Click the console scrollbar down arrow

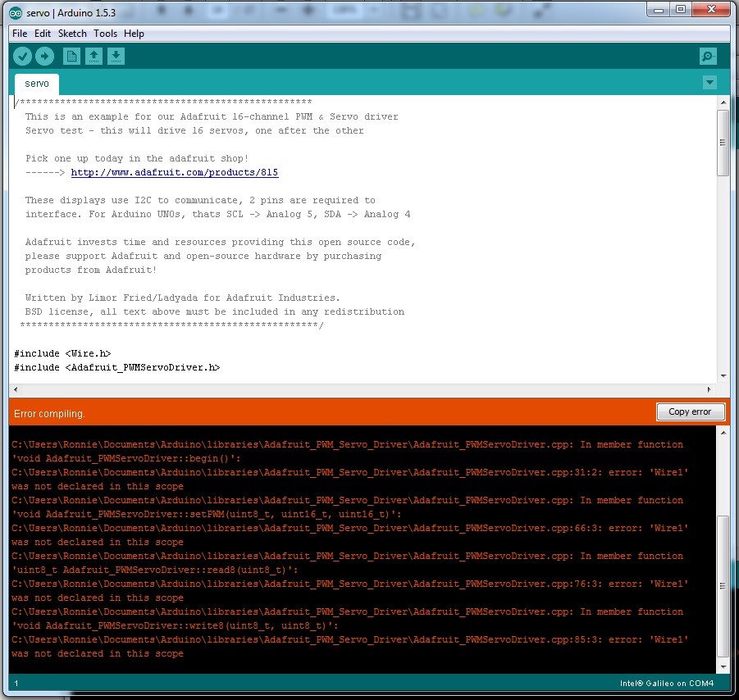(x=723, y=666)
